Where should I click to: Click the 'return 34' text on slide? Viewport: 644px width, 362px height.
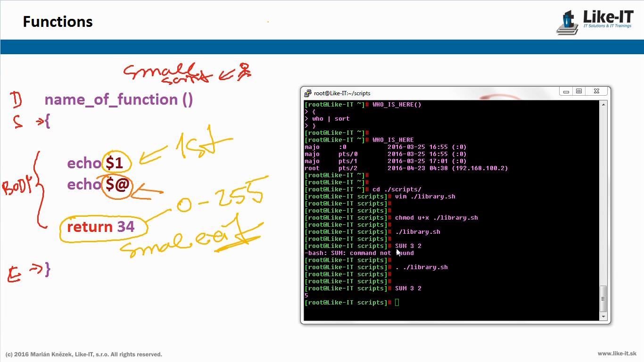[101, 227]
